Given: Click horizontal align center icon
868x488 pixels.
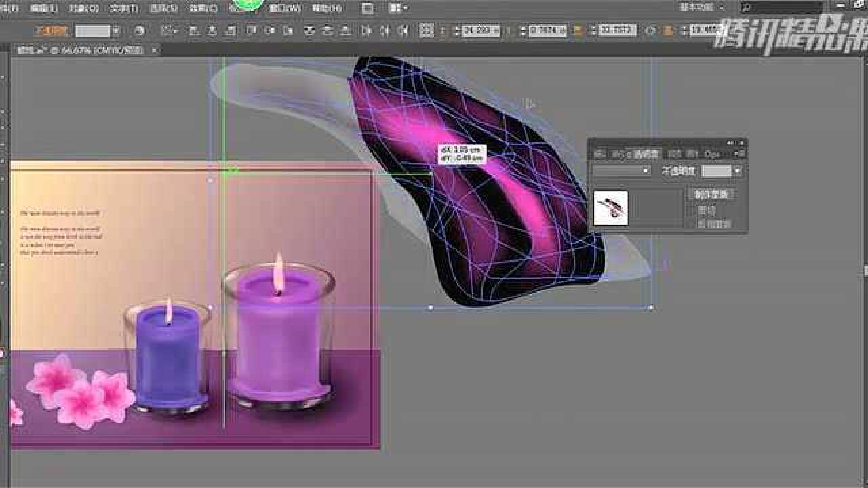Looking at the screenshot, I should click(212, 31).
